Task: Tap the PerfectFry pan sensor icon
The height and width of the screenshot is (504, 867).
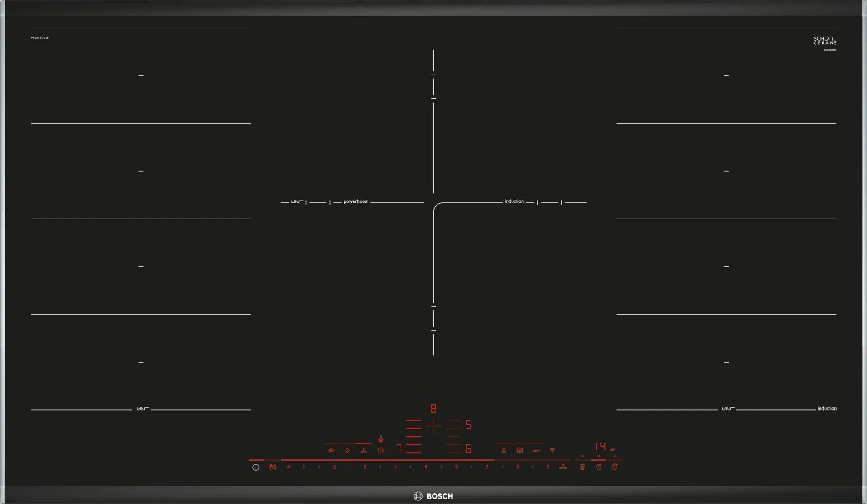Action: 520,450
